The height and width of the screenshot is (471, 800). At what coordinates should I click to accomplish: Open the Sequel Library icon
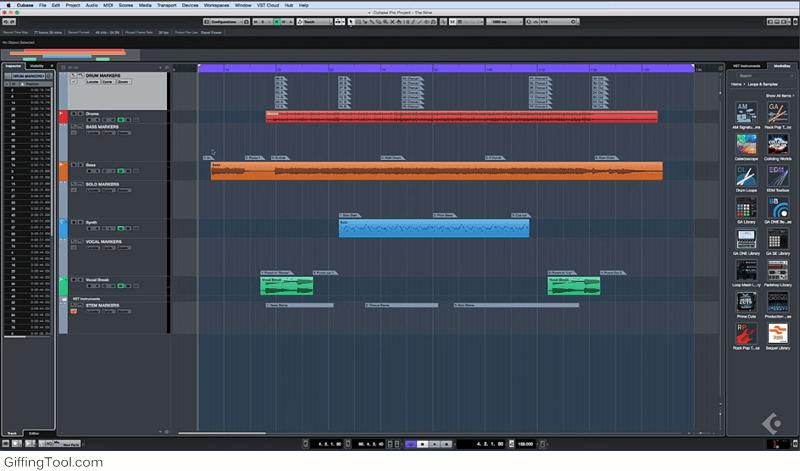coord(778,334)
